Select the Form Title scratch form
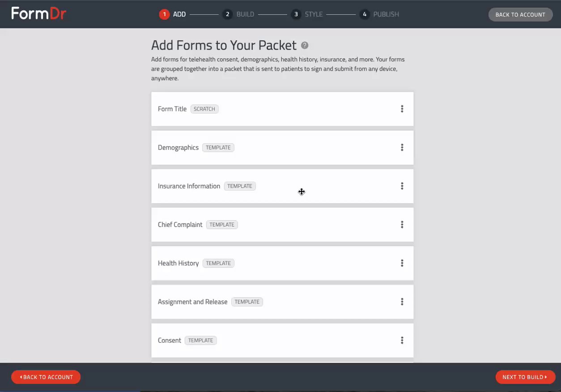This screenshot has height=392, width=561. click(172, 109)
